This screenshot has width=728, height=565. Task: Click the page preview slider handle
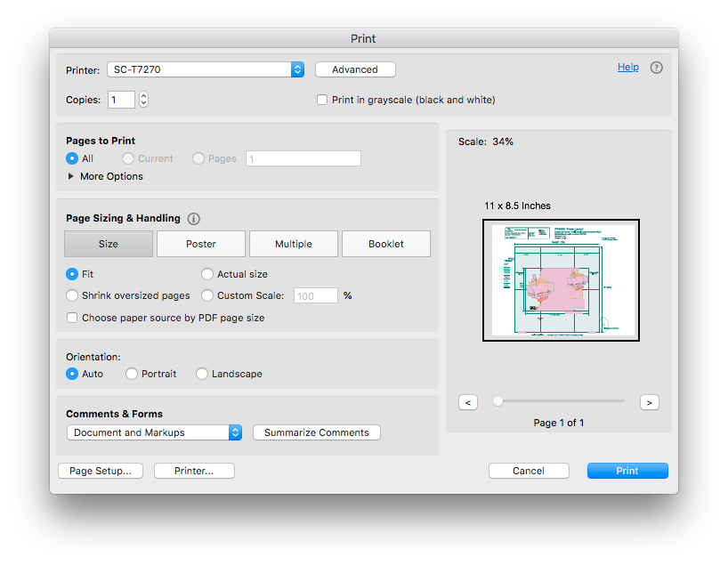pyautogui.click(x=497, y=400)
